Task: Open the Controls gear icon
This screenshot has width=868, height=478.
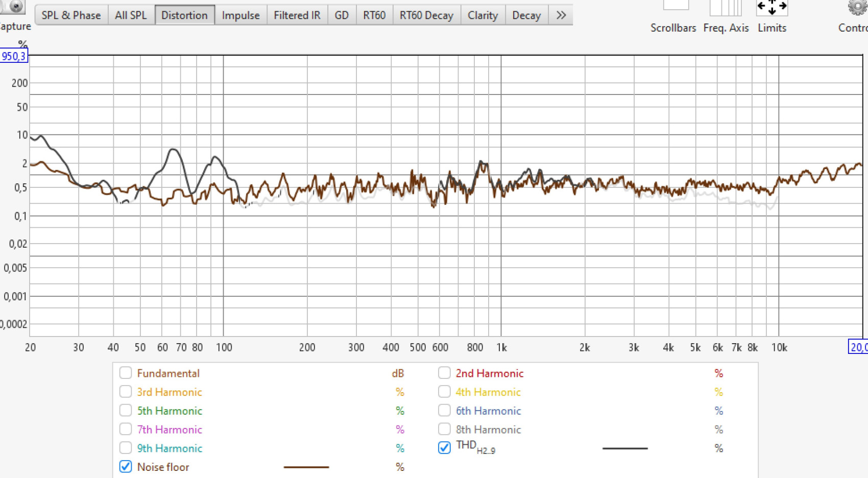Action: point(856,8)
